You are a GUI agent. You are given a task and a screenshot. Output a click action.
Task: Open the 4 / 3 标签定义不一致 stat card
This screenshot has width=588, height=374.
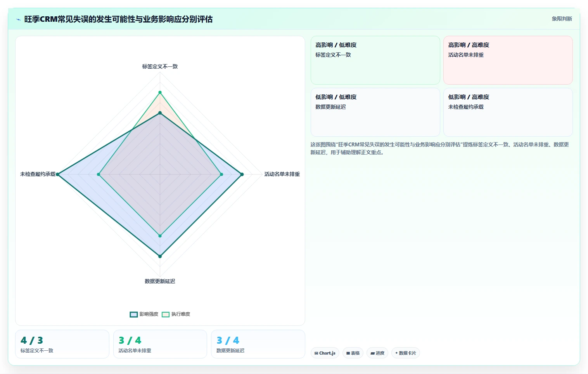[x=62, y=344]
